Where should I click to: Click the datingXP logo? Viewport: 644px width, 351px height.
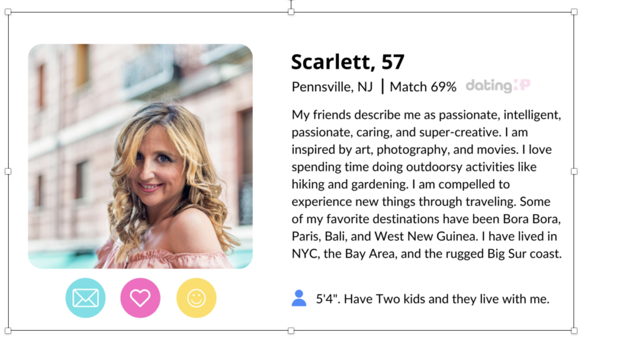coord(497,86)
